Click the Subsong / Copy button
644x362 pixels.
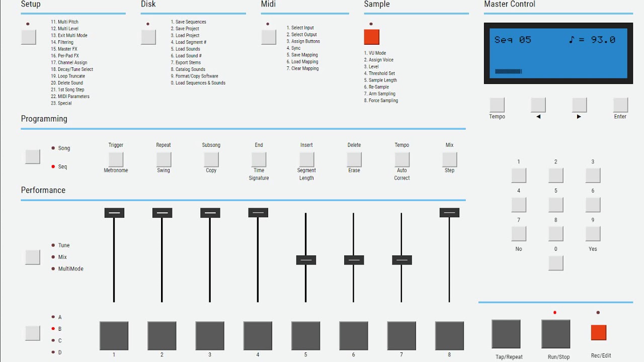click(x=211, y=159)
